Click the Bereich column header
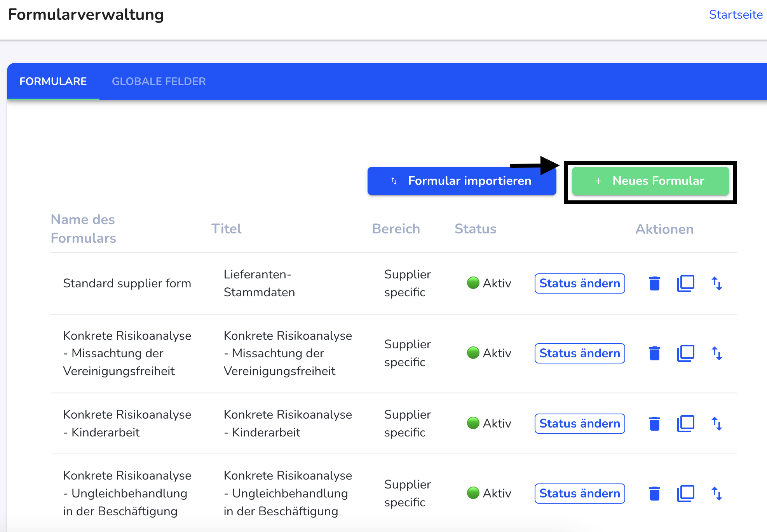Viewport: 767px width, 532px height. (396, 229)
